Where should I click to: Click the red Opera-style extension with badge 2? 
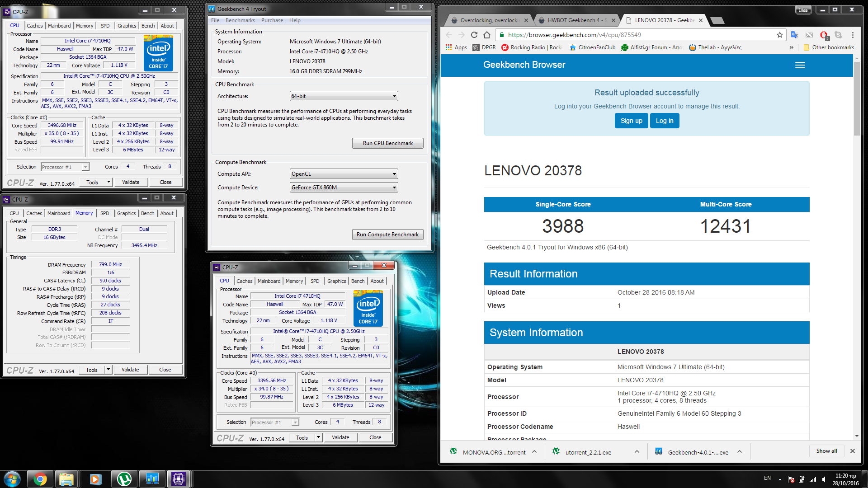point(824,35)
